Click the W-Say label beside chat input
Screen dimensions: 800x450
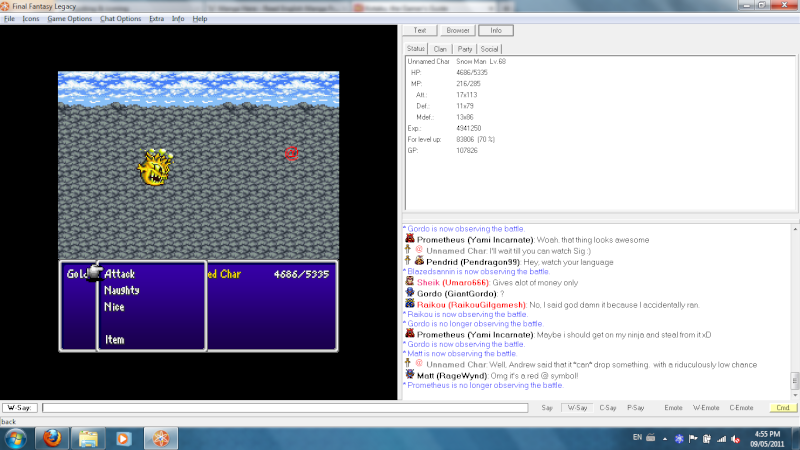19,408
